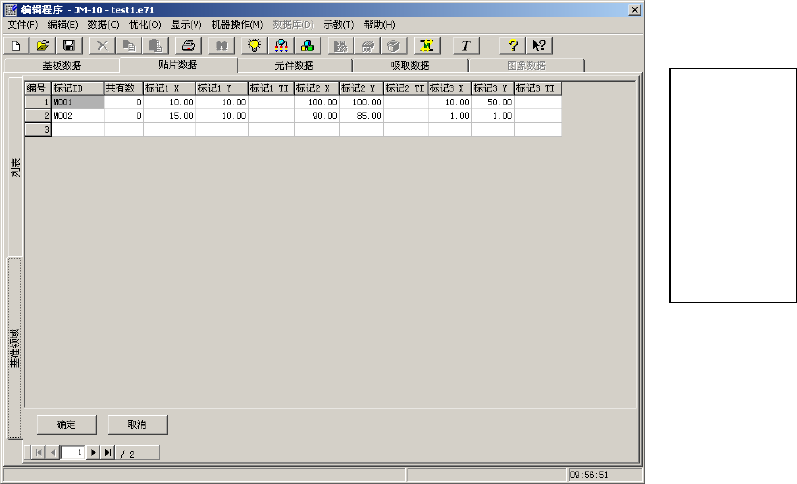The width and height of the screenshot is (797, 484).
Task: Open the 显示(V) menu
Action: (x=186, y=24)
